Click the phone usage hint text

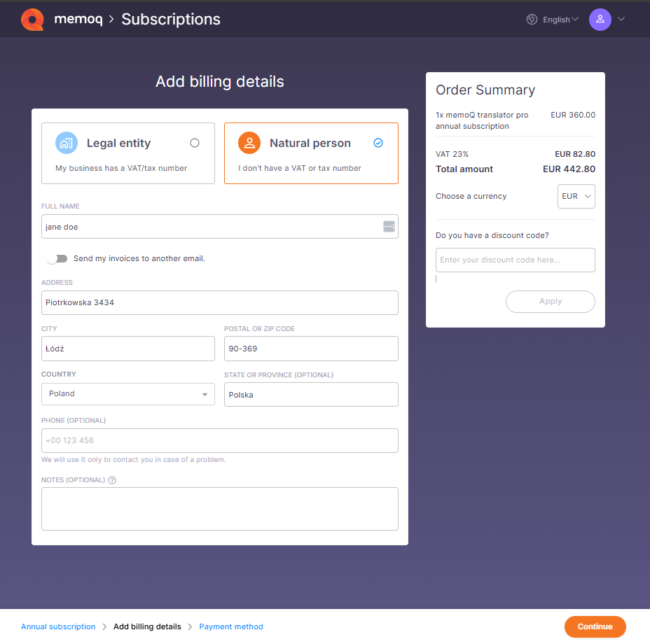(134, 460)
